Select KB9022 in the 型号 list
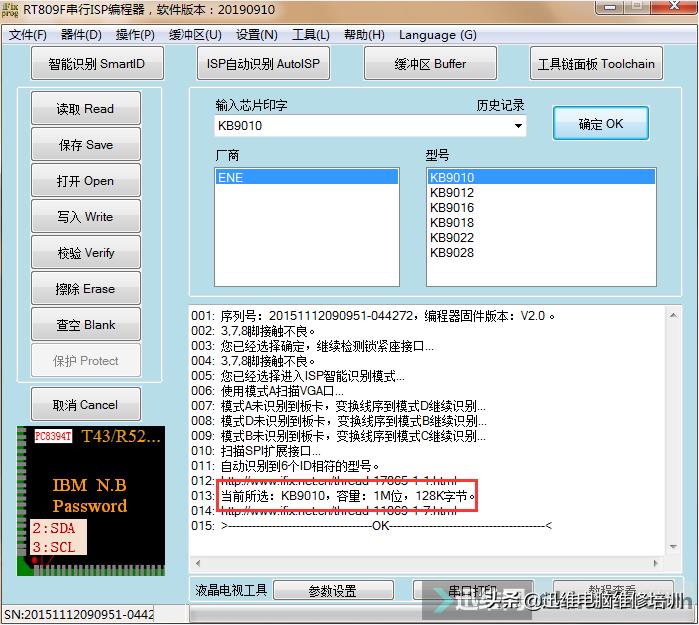Viewport: 699px width, 625px height. pos(541,238)
